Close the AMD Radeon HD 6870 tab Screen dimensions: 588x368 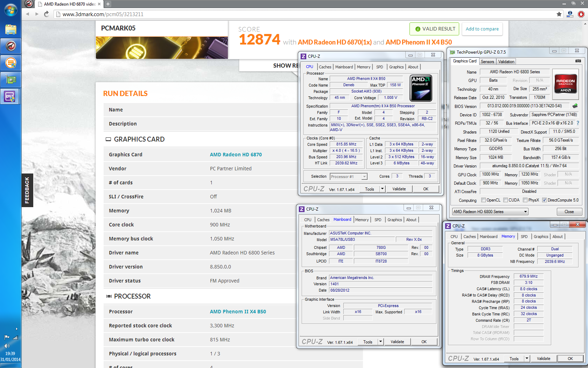(x=99, y=4)
